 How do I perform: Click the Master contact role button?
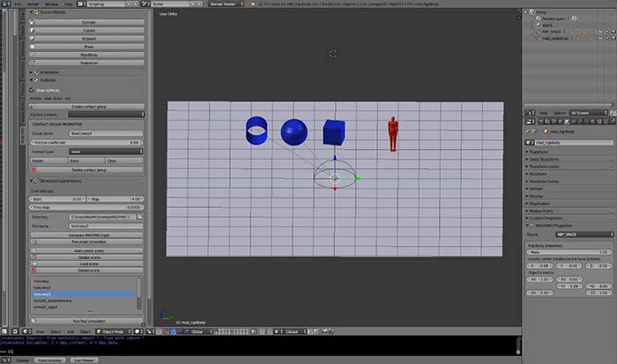click(x=47, y=160)
